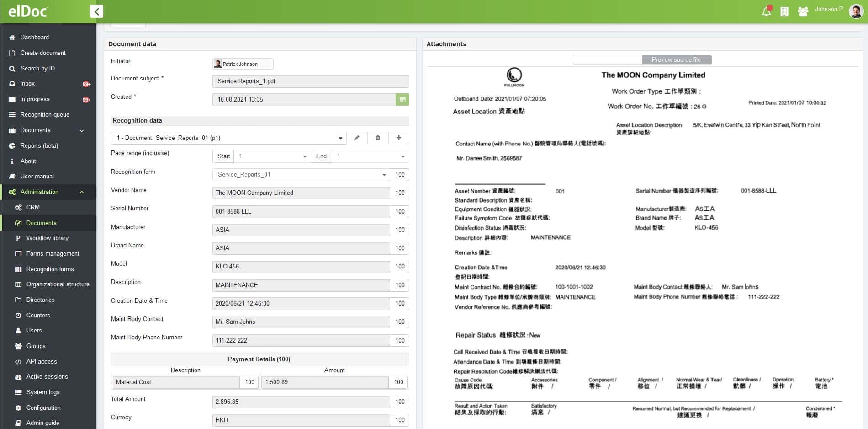The image size is (868, 429).
Task: Select Recognition queue in the sidebar
Action: (44, 114)
